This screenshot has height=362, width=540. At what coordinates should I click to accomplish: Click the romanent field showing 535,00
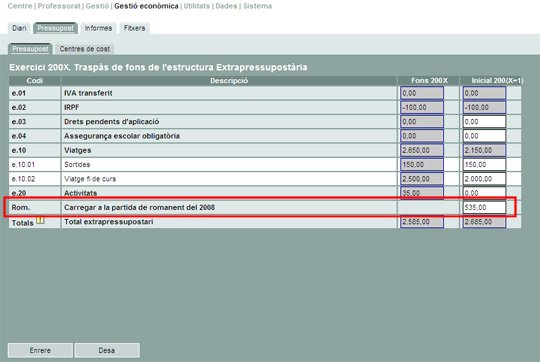pyautogui.click(x=484, y=207)
